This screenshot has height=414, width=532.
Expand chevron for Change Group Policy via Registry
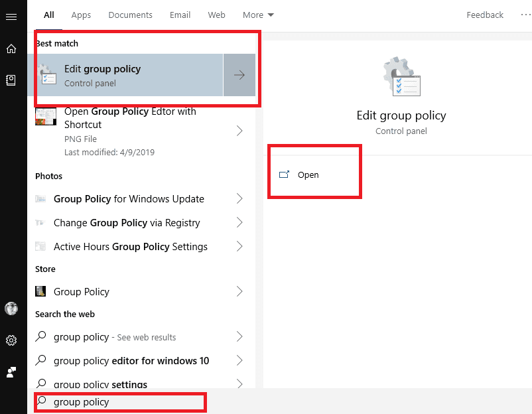[x=239, y=223]
